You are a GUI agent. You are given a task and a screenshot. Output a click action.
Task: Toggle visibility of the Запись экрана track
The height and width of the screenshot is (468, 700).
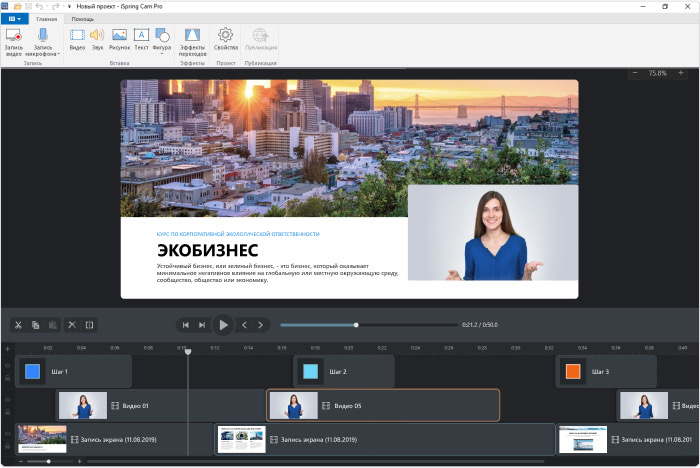pos(8,434)
